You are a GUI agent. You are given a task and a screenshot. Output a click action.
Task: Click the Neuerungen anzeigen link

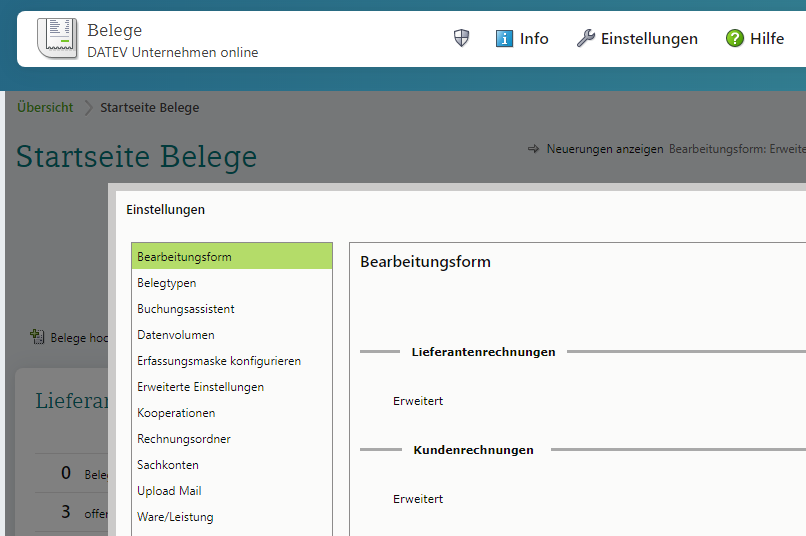click(605, 149)
